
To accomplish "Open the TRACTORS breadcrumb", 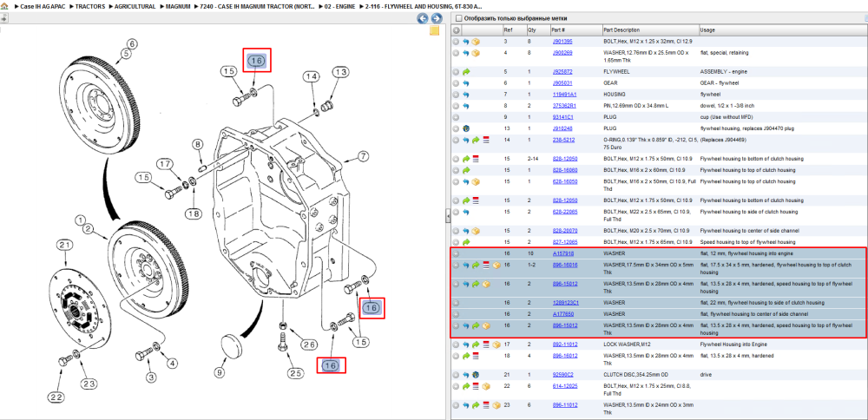I will (89, 7).
